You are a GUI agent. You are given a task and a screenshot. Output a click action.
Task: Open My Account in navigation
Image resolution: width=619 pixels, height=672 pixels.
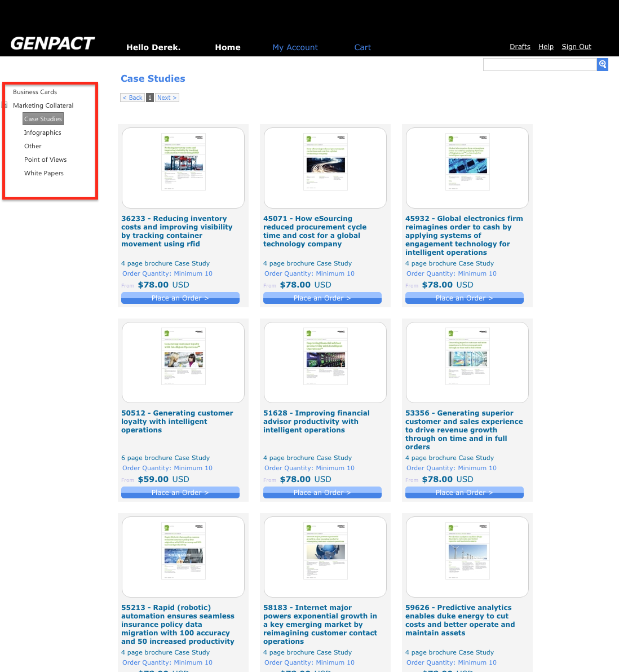(x=295, y=47)
